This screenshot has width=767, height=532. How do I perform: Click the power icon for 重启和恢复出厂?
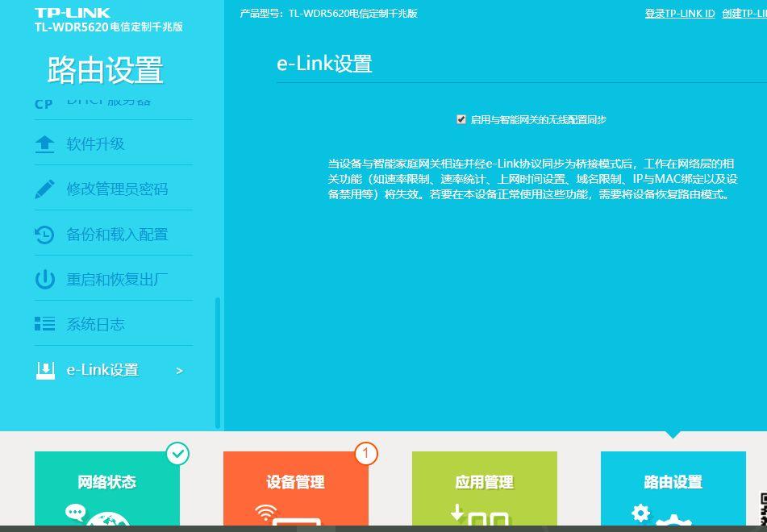tap(45, 280)
